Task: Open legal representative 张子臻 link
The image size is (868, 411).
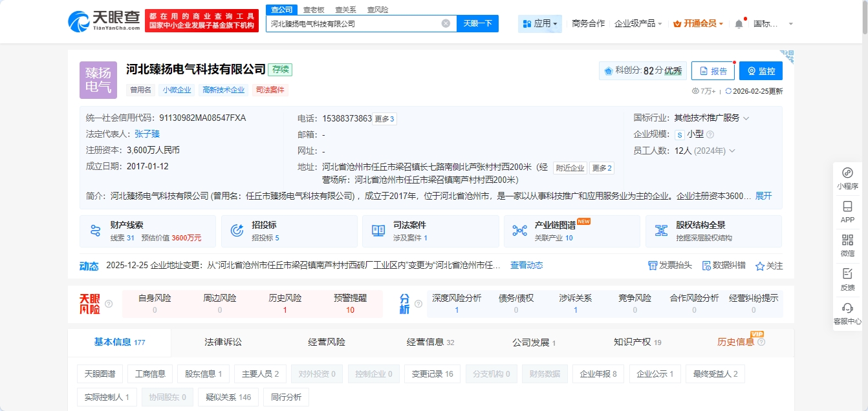Action: (147, 134)
